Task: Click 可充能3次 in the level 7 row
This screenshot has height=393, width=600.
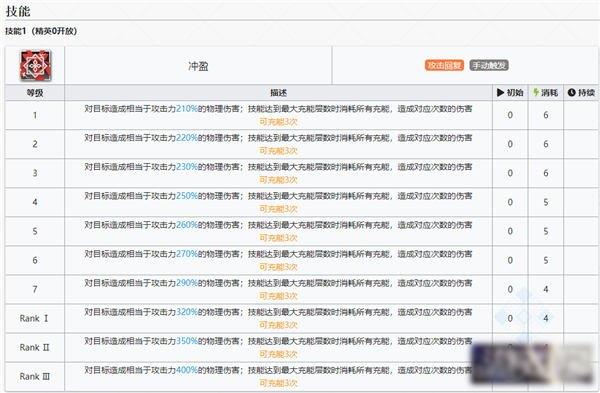Action: click(279, 297)
